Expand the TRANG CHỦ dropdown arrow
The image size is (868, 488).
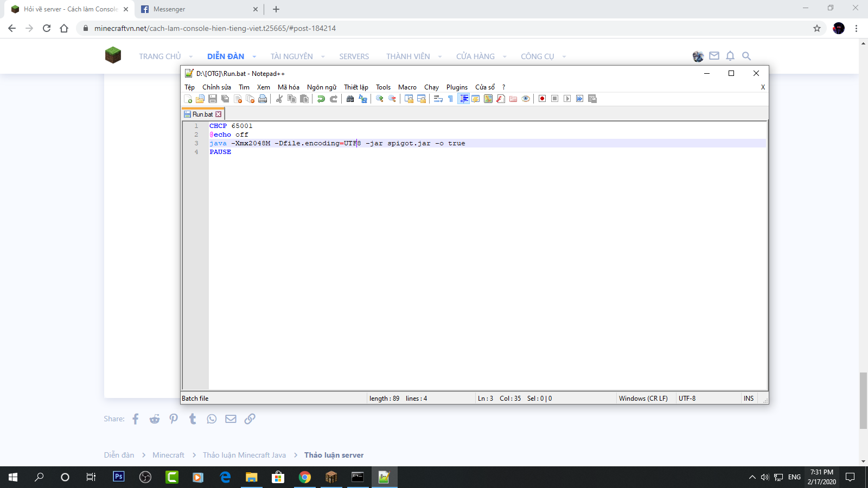coord(191,56)
